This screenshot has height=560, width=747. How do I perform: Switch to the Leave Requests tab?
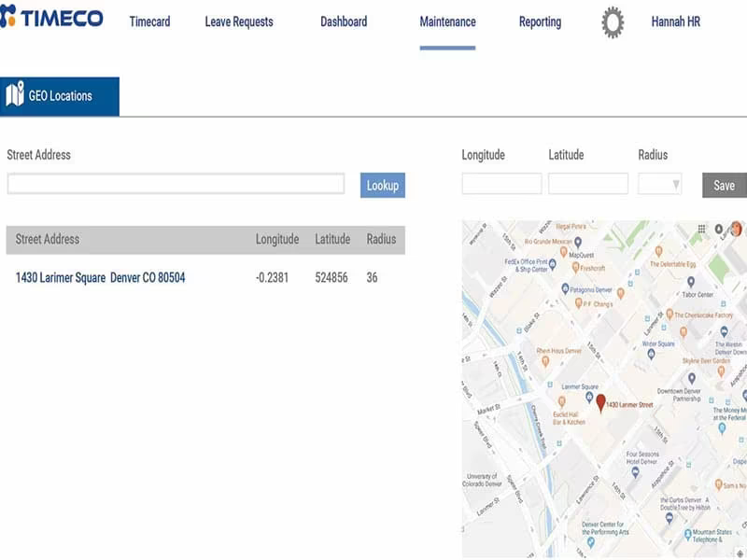click(x=239, y=21)
